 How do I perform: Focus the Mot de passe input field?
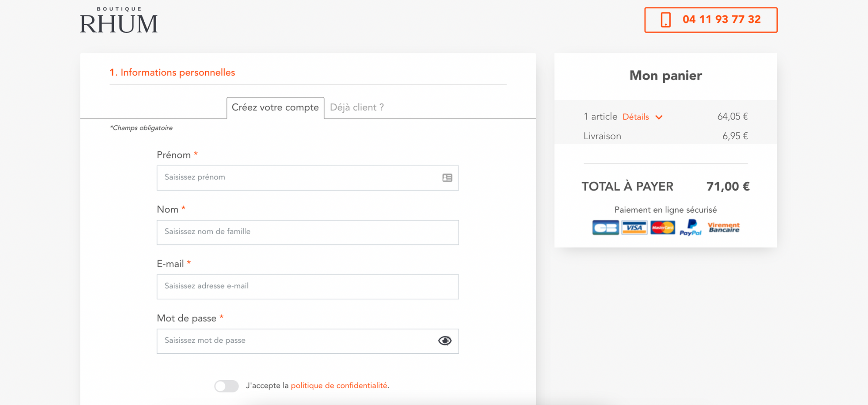(x=307, y=341)
